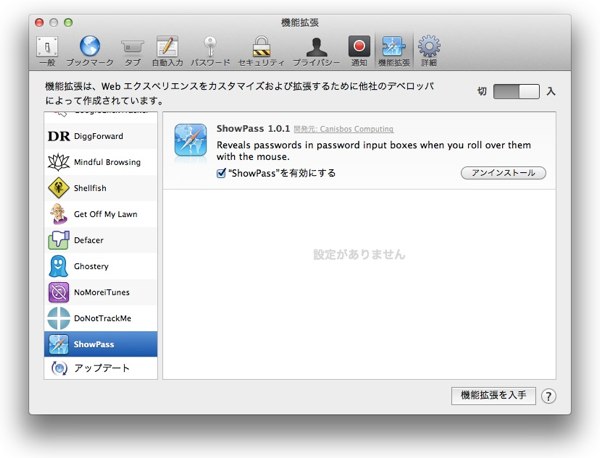Click the アップデート label text

101,368
